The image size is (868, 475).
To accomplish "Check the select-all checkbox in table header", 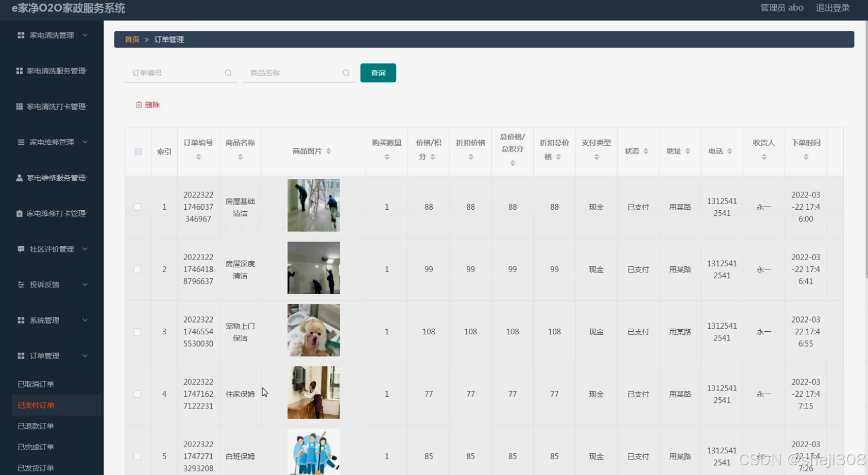I will click(x=138, y=151).
